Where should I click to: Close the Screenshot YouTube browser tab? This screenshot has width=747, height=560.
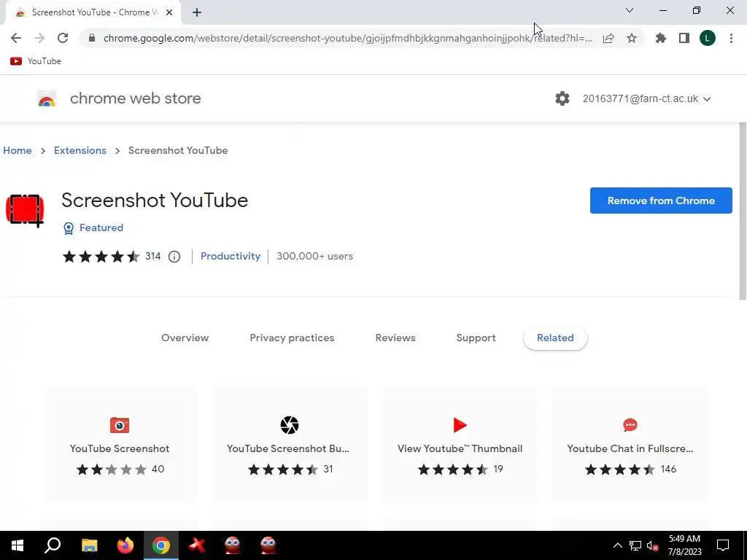(x=169, y=13)
